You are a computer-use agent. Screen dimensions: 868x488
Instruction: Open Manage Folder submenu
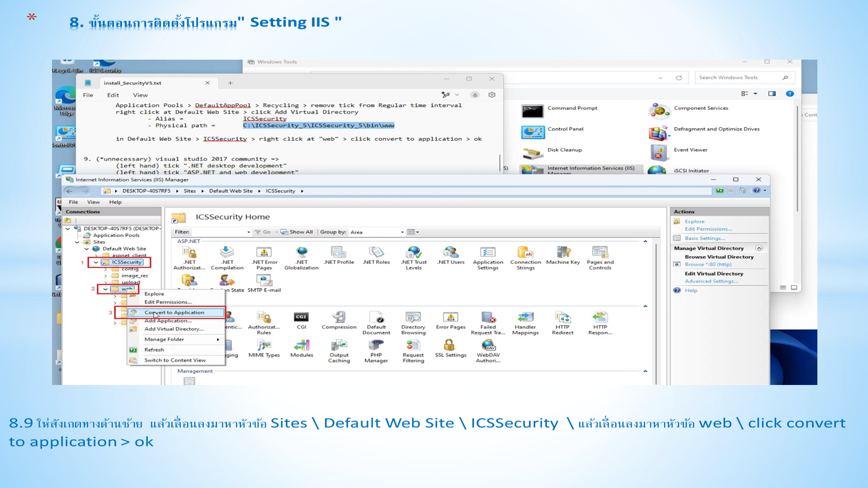click(176, 339)
